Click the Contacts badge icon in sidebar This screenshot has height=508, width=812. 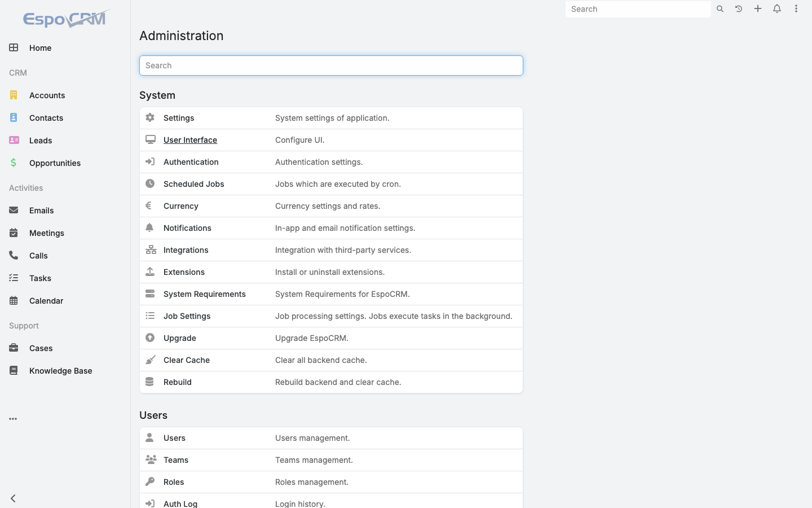[x=14, y=117]
